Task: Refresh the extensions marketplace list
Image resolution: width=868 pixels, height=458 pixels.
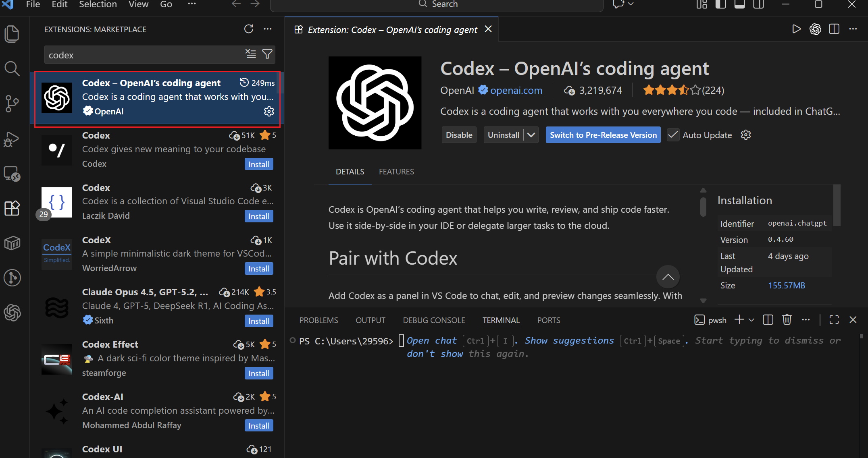Action: click(249, 29)
